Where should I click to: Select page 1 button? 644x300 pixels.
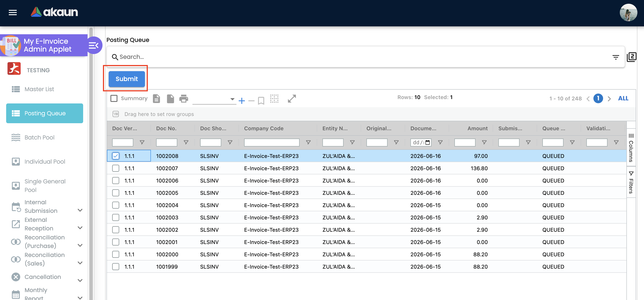(598, 98)
